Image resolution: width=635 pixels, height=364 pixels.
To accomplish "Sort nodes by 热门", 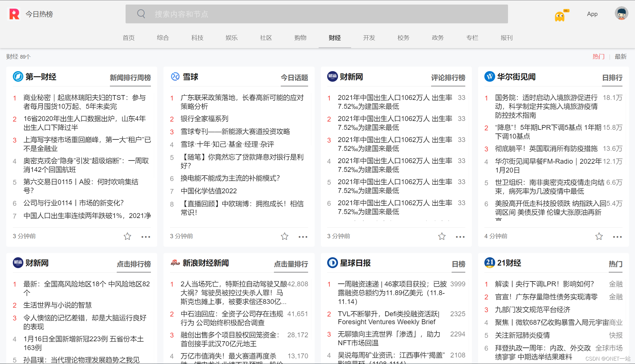I will click(598, 56).
